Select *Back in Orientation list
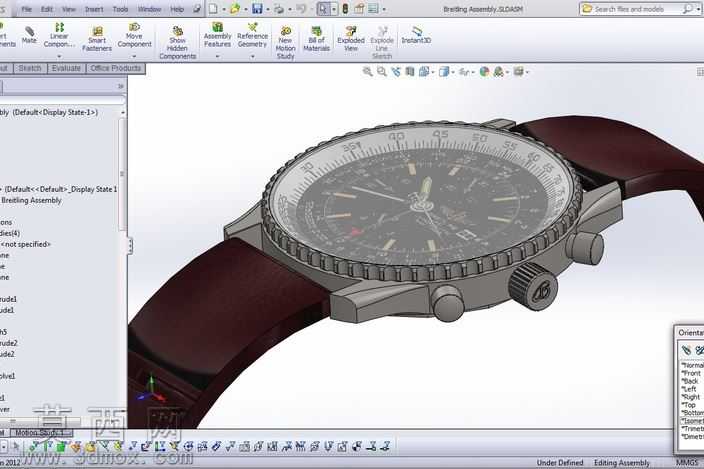This screenshot has height=469, width=704. click(690, 381)
